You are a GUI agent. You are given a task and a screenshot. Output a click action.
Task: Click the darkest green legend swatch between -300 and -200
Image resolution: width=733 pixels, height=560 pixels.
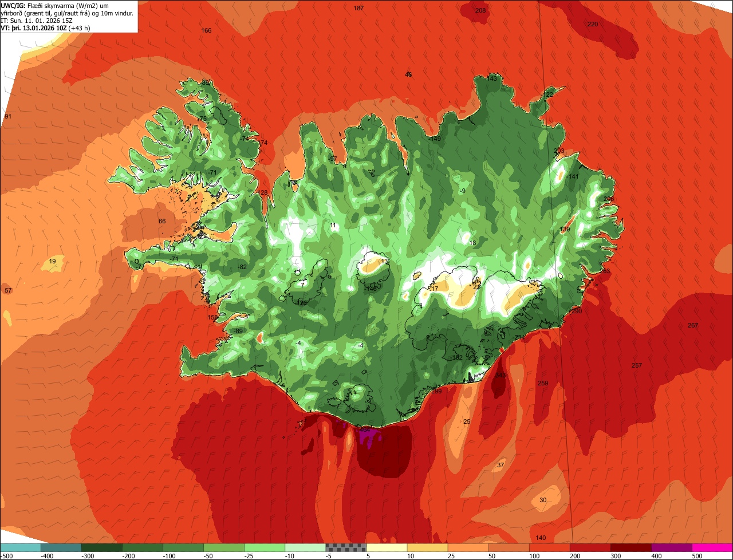click(102, 547)
